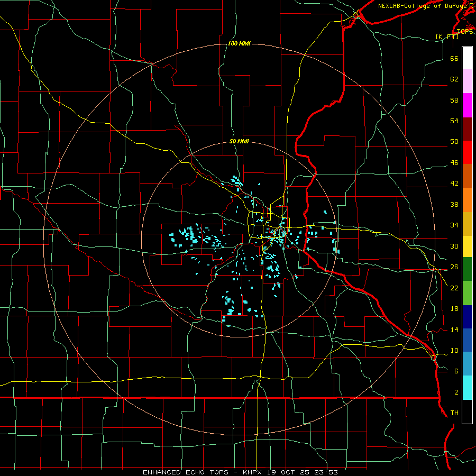The width and height of the screenshot is (476, 476).
Task: Click the [K FT] units label
Action: click(447, 37)
